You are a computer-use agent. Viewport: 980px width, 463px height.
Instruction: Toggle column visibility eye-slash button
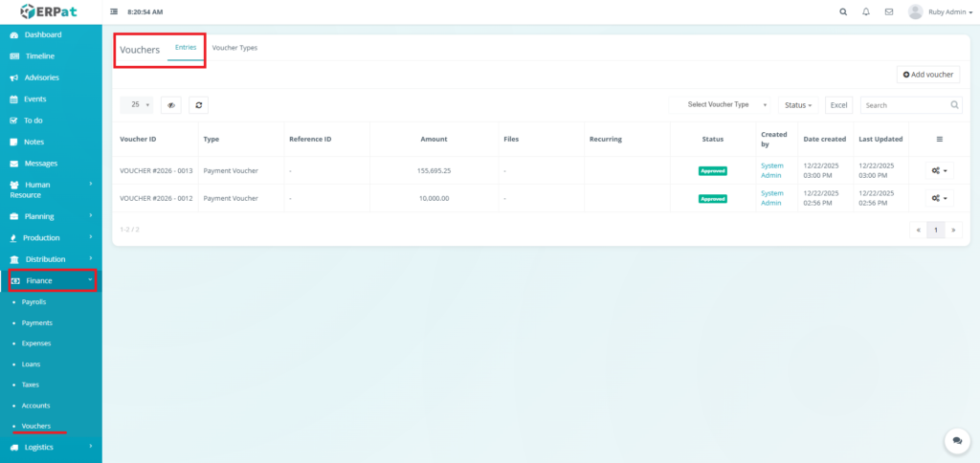pos(171,105)
